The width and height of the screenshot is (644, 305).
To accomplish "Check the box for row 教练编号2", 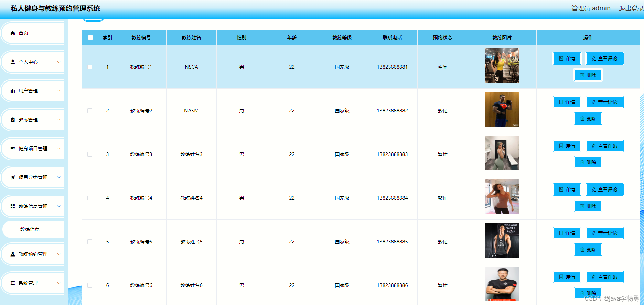I will [90, 111].
